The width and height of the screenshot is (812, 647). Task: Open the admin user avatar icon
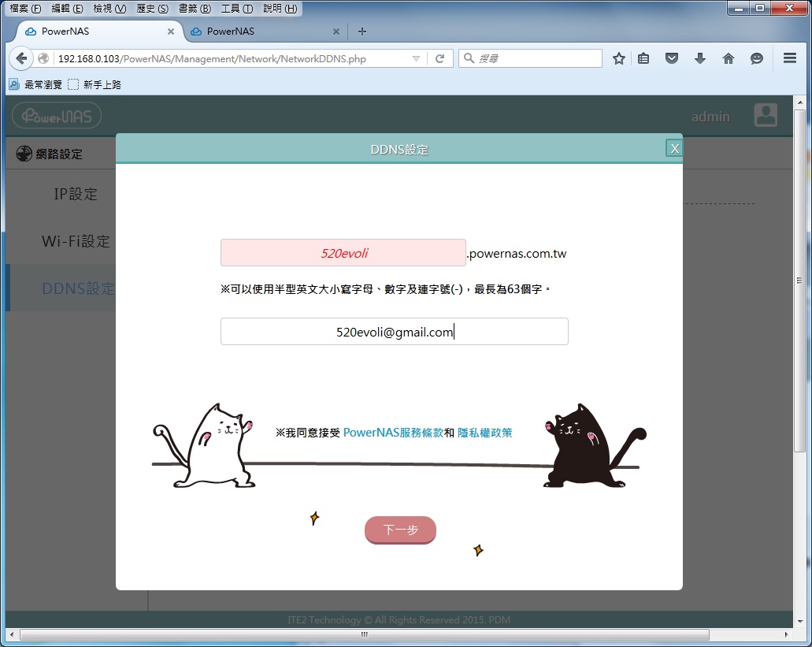766,115
